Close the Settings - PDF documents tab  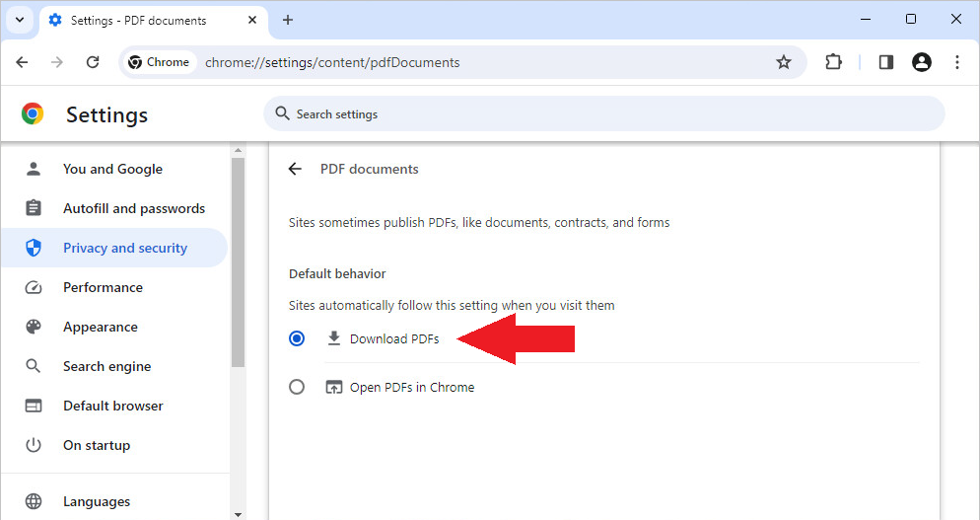point(252,20)
